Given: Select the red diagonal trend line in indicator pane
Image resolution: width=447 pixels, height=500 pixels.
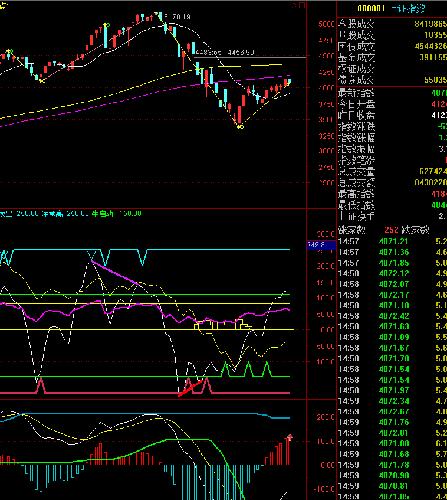Looking at the screenshot, I should pos(190,389).
